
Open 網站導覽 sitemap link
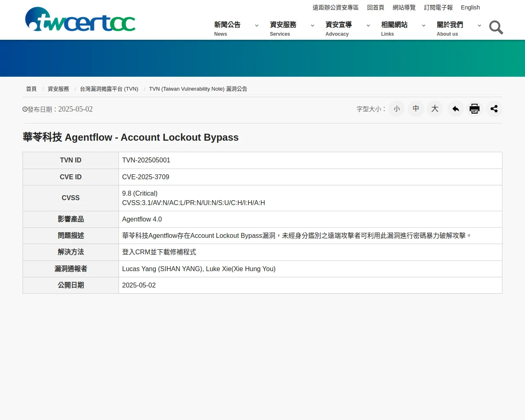404,7
